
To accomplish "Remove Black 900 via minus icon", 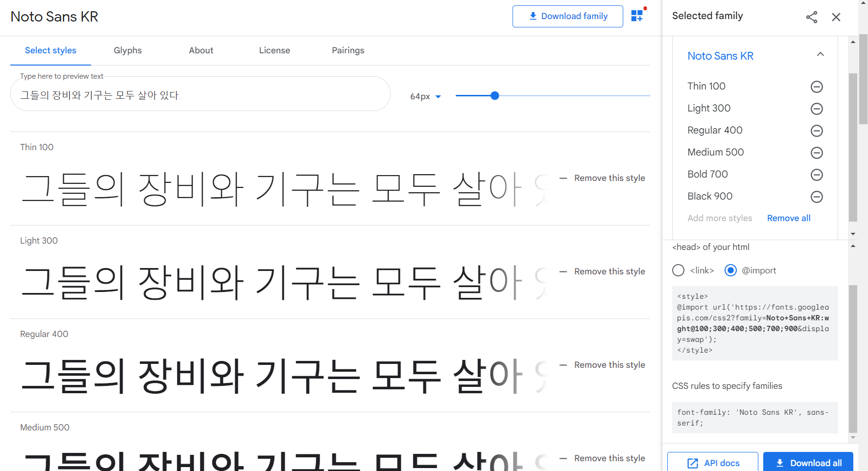I will (817, 197).
